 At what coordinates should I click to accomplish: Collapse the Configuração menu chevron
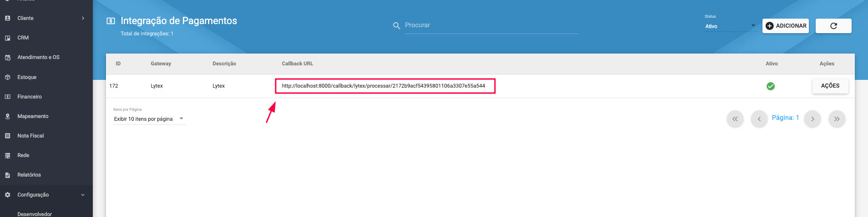83,195
